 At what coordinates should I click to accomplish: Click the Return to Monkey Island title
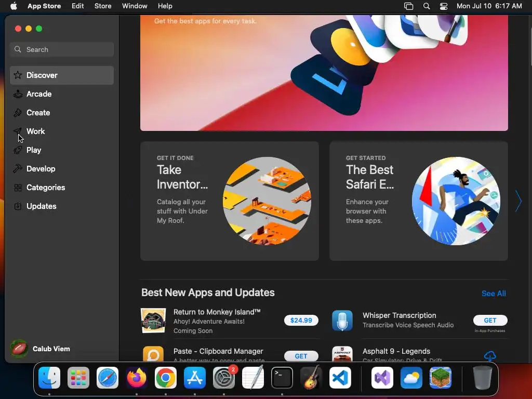pyautogui.click(x=217, y=312)
